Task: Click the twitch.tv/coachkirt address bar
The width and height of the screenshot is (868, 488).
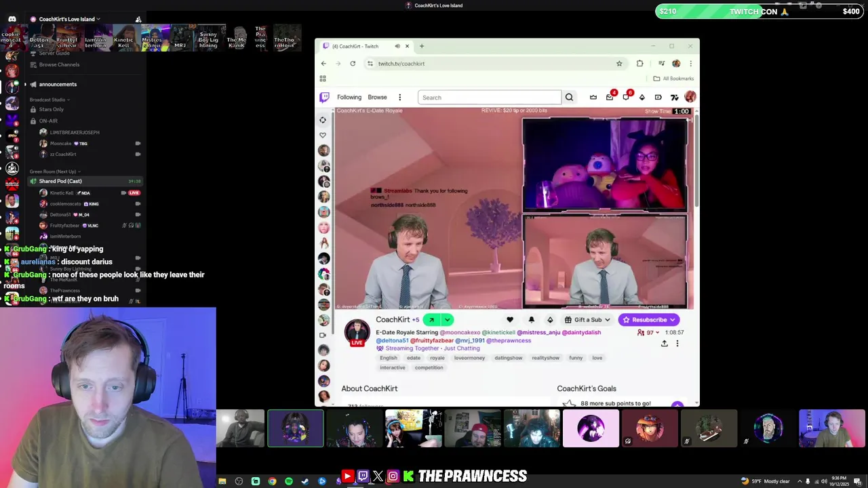Action: [495, 64]
